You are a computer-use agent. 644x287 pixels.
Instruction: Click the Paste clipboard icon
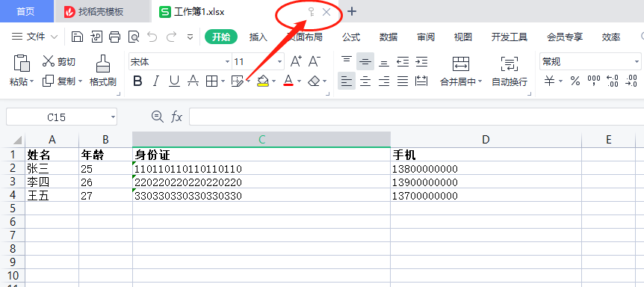[x=22, y=63]
